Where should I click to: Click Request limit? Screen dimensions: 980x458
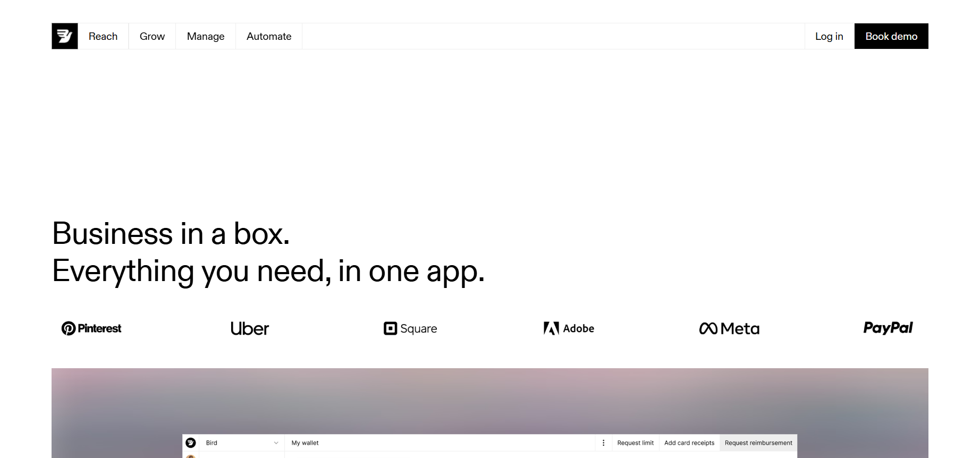pos(636,443)
